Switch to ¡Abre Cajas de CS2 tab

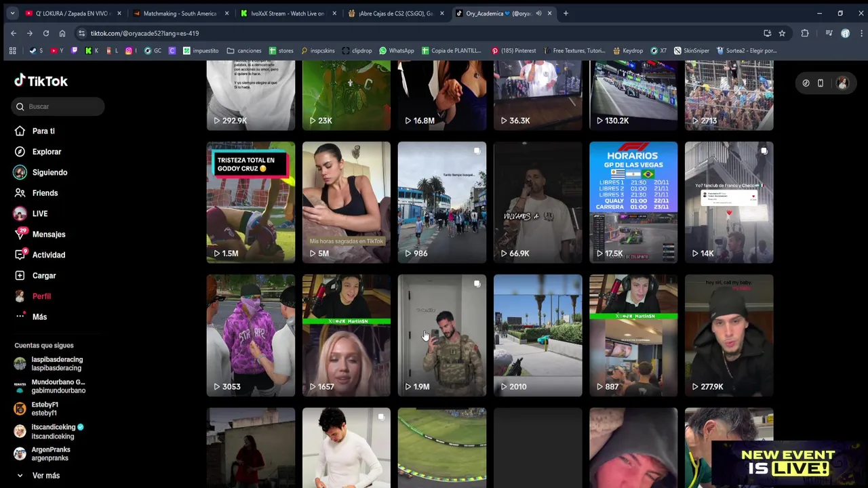click(x=395, y=13)
